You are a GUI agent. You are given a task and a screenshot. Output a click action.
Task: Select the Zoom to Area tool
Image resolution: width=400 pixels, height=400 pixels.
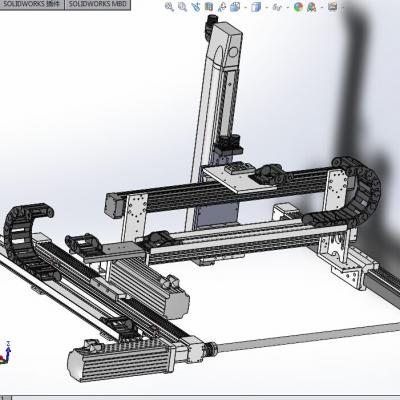[x=182, y=7]
